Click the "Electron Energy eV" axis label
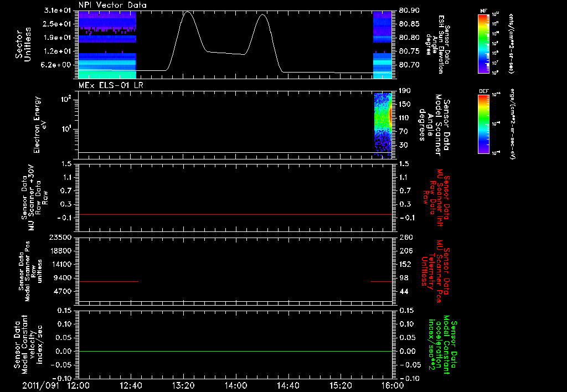Image resolution: width=567 pixels, height=392 pixels. 40,125
